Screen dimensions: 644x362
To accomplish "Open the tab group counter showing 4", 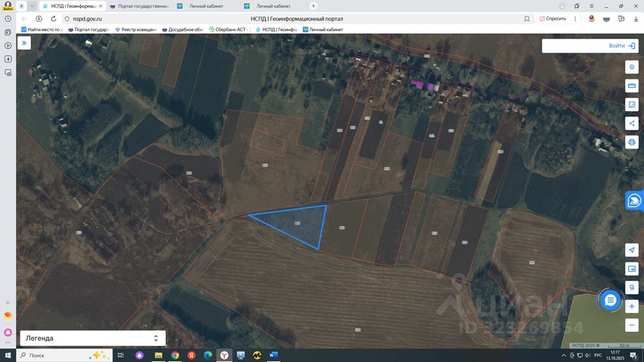I will tap(21, 6).
